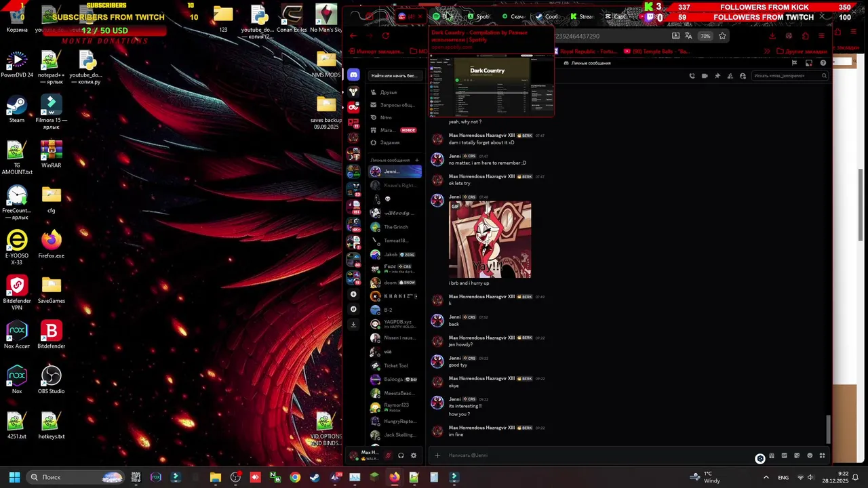Image resolution: width=868 pixels, height=488 pixels.
Task: Select the E-YOOSO X-33 desktop icon
Action: click(16, 247)
